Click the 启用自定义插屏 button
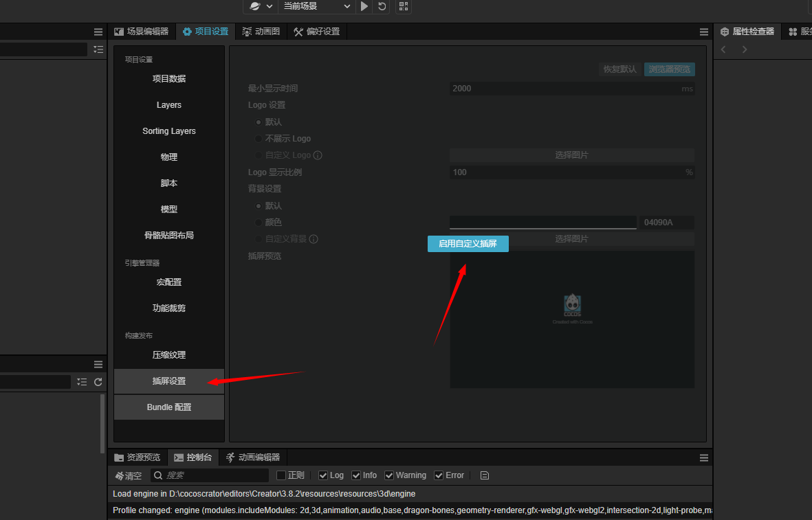Image resolution: width=812 pixels, height=520 pixels. [468, 244]
